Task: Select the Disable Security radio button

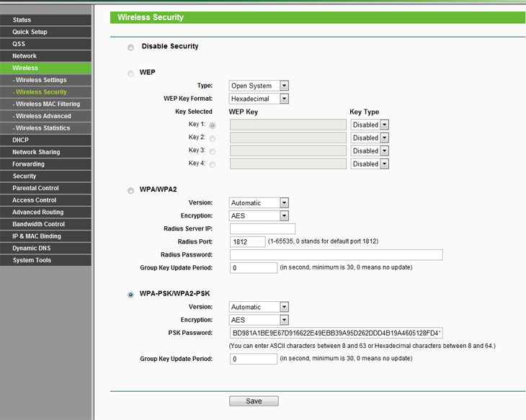Action: [x=130, y=48]
